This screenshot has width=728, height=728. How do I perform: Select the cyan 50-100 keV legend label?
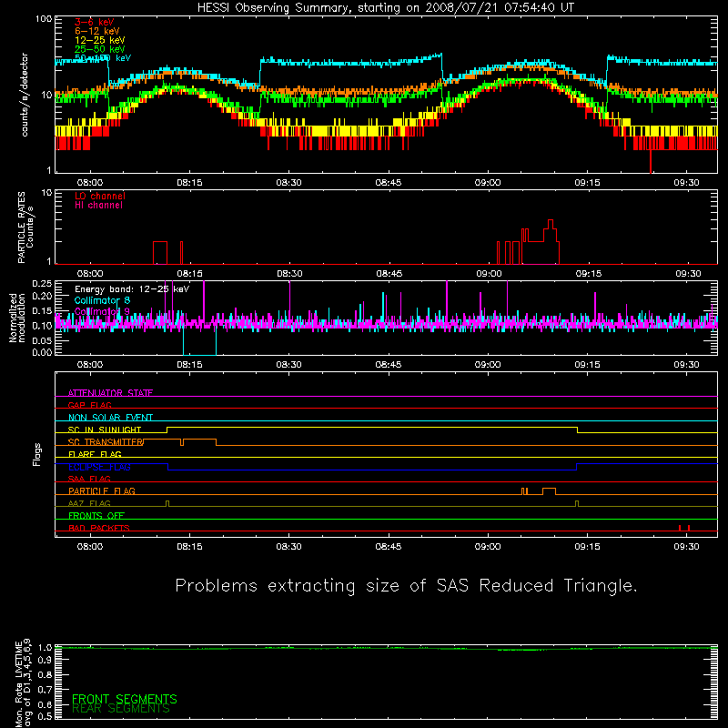pyautogui.click(x=102, y=58)
